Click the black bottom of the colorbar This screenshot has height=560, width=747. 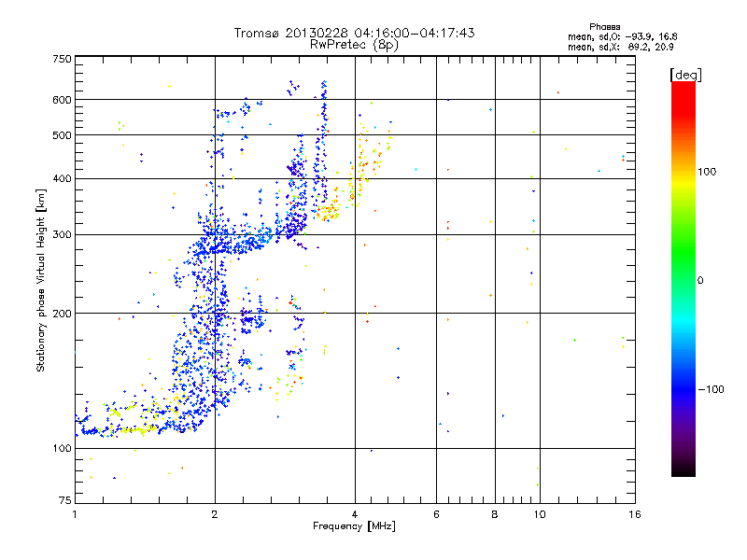coord(684,469)
